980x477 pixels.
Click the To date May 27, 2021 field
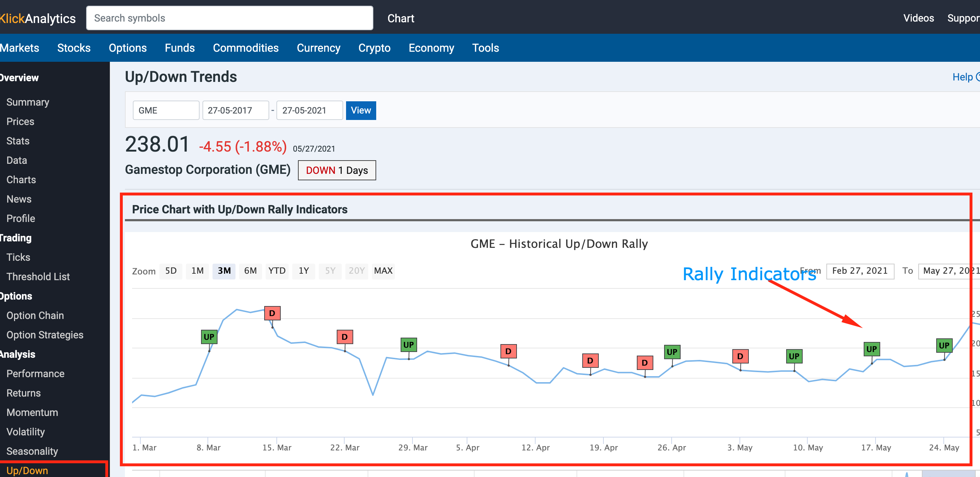pyautogui.click(x=949, y=271)
